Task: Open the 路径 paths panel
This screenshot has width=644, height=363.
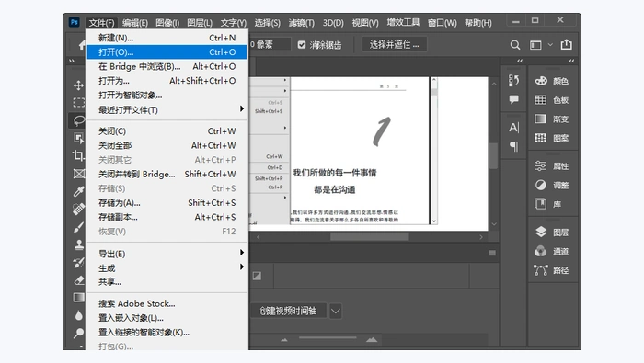Action: 552,270
